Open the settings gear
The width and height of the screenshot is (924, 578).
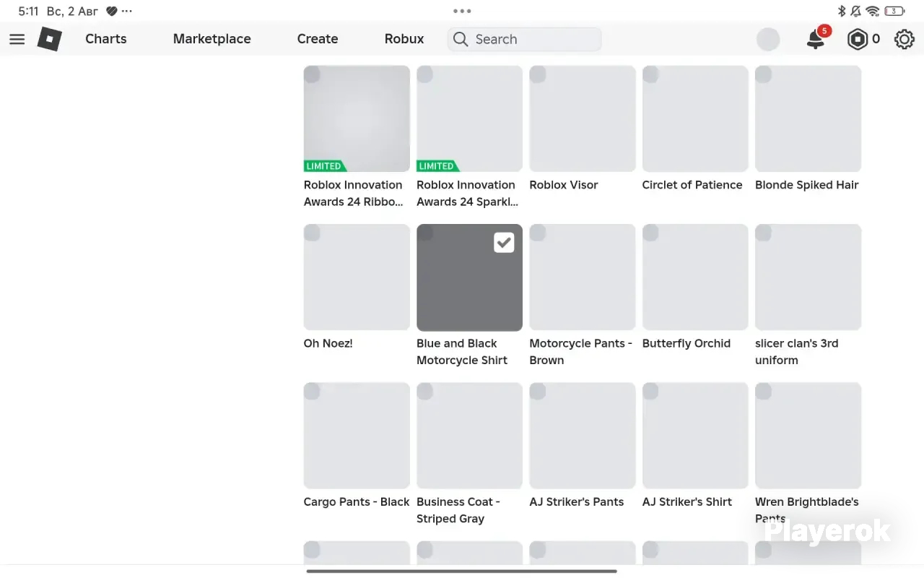coord(905,39)
